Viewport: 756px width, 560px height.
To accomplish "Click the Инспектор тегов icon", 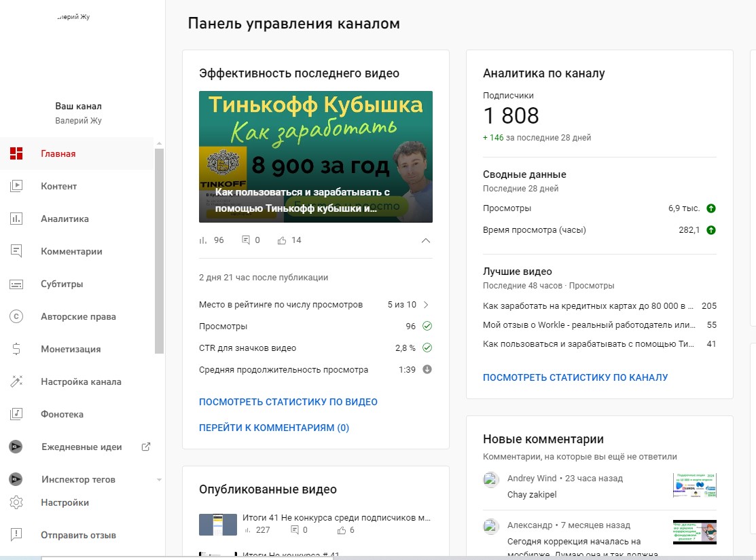I will pos(16,479).
